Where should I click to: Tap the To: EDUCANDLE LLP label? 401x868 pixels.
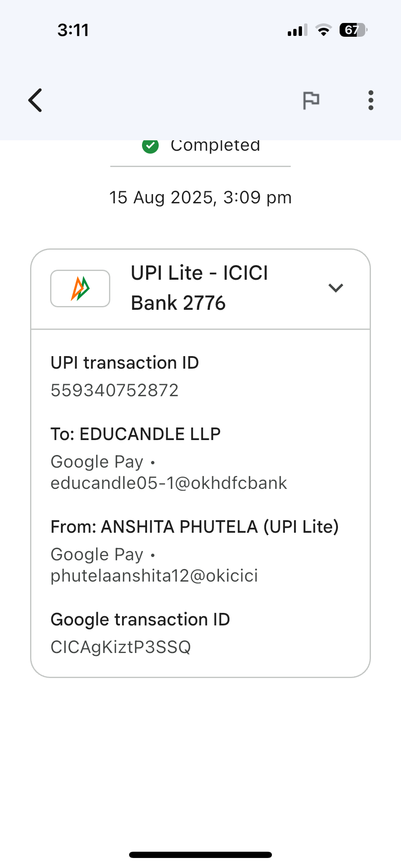(x=135, y=434)
